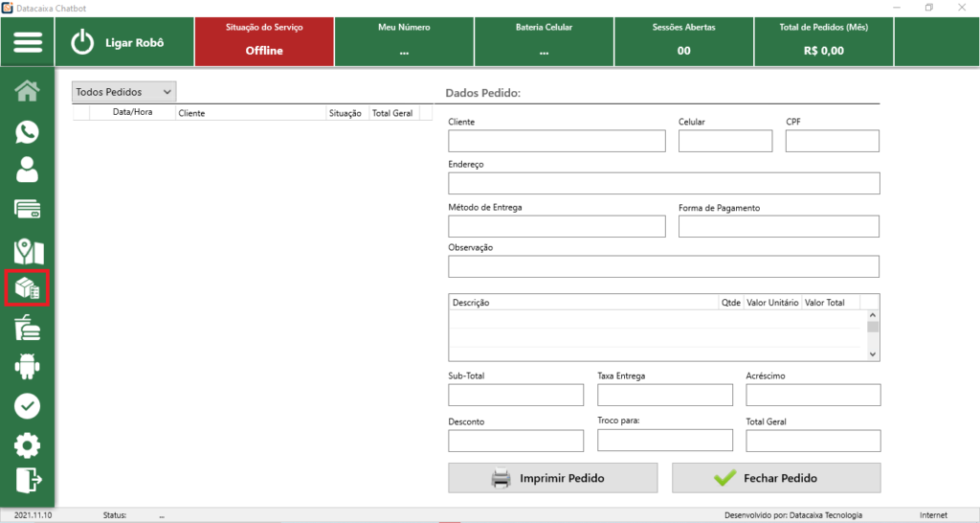Sort by Data/Hora column header
The image size is (980, 523).
click(132, 112)
